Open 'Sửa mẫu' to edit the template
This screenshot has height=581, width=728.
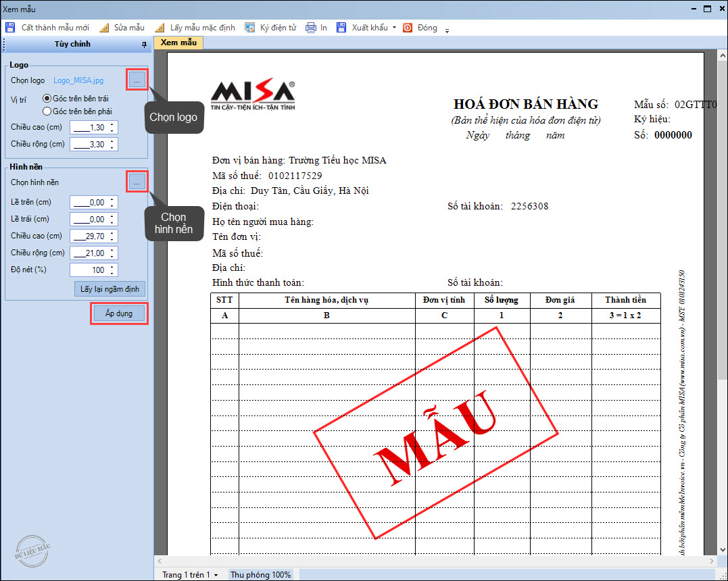tap(122, 28)
